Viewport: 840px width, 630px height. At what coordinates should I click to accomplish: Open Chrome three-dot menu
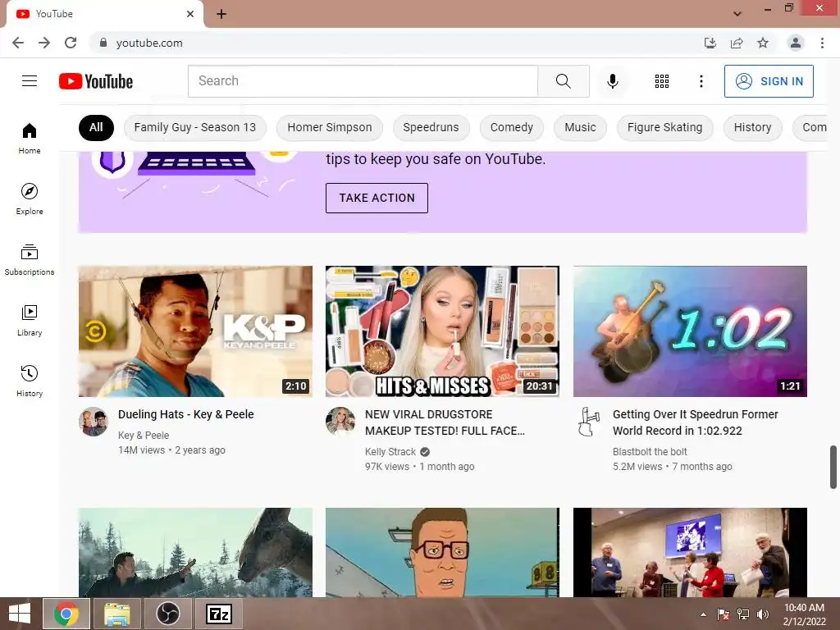[822, 43]
